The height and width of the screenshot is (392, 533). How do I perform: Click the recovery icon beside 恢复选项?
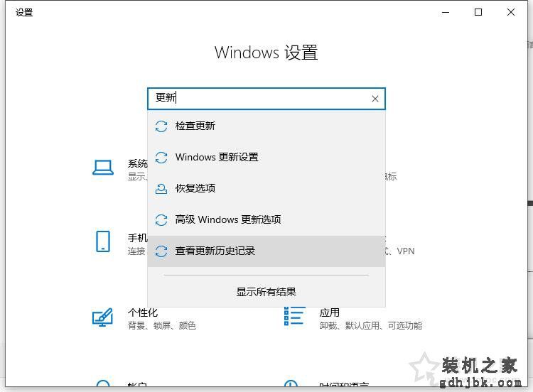click(161, 188)
